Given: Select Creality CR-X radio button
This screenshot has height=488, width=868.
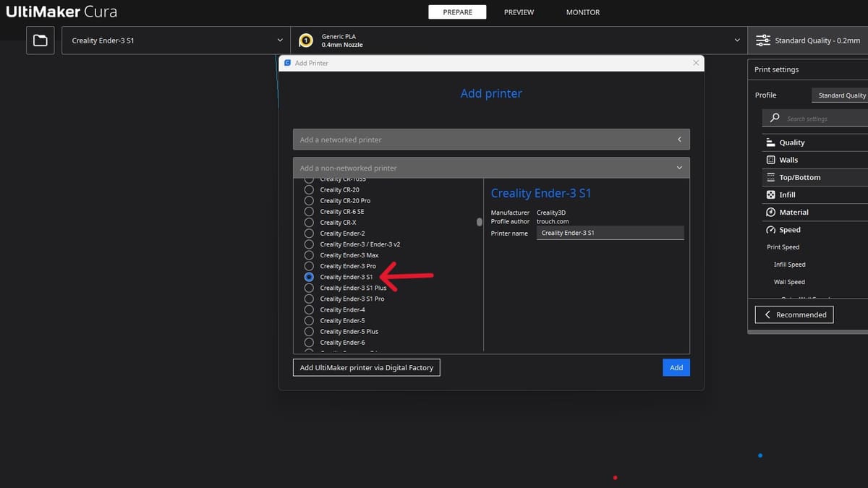Looking at the screenshot, I should click(309, 222).
